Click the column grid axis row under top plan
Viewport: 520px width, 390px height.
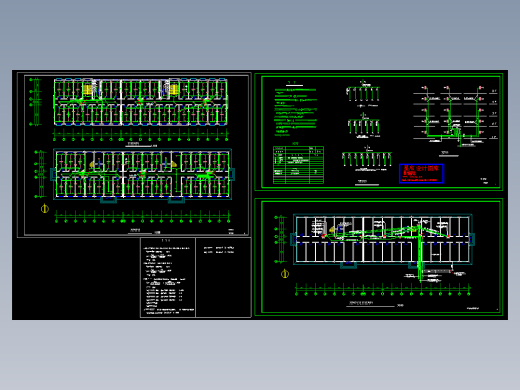point(141,137)
